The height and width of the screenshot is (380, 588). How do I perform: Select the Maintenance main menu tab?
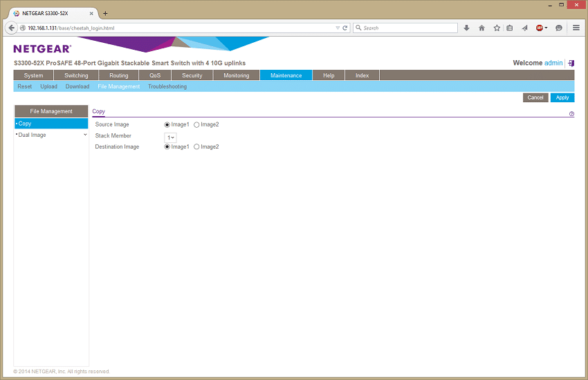point(286,75)
